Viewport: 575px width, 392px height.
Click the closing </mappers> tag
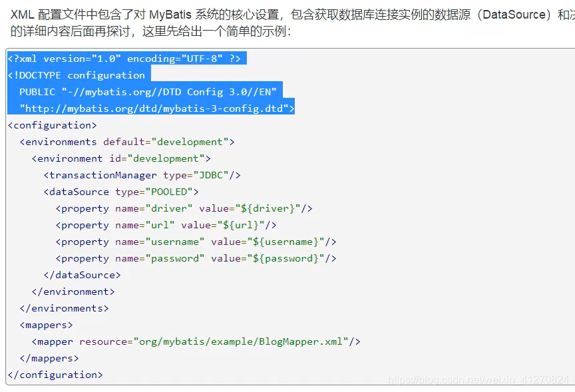click(49, 358)
